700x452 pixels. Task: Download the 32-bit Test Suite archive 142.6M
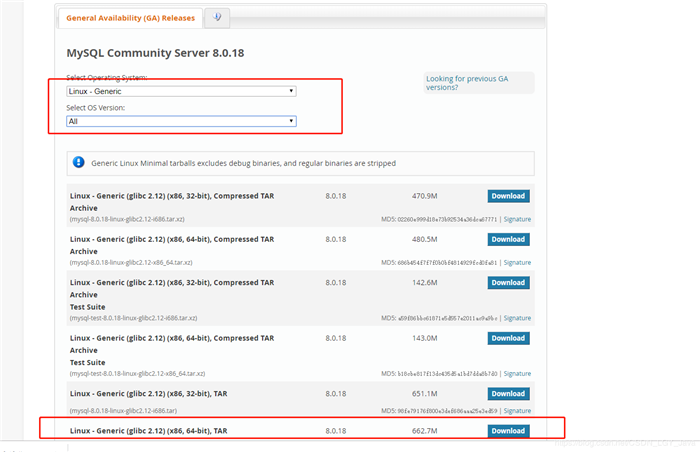[508, 283]
